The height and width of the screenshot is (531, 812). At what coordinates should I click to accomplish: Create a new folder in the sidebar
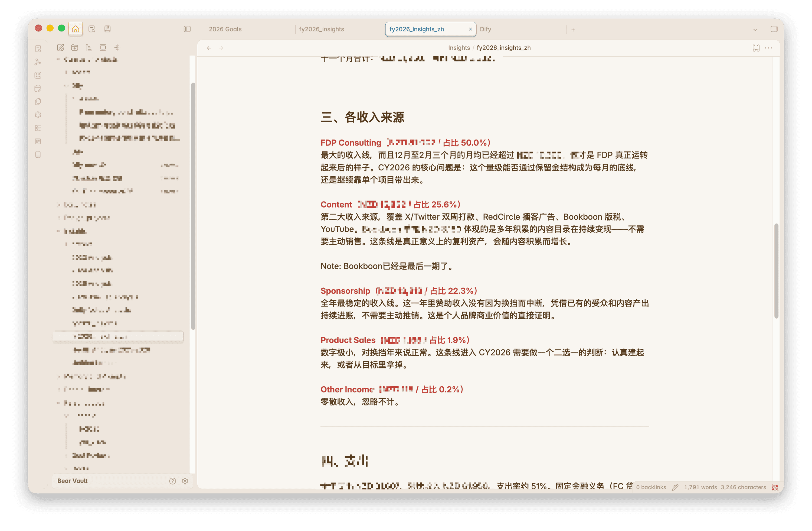(75, 48)
